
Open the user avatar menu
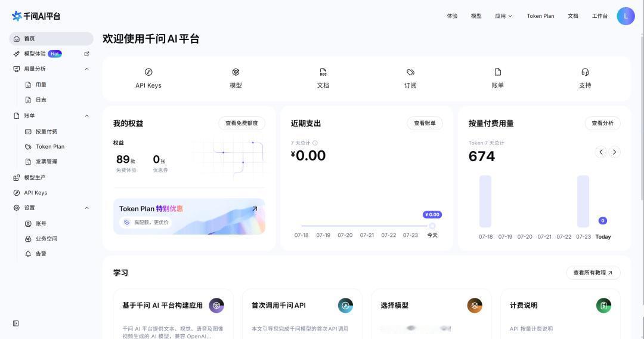(x=626, y=16)
